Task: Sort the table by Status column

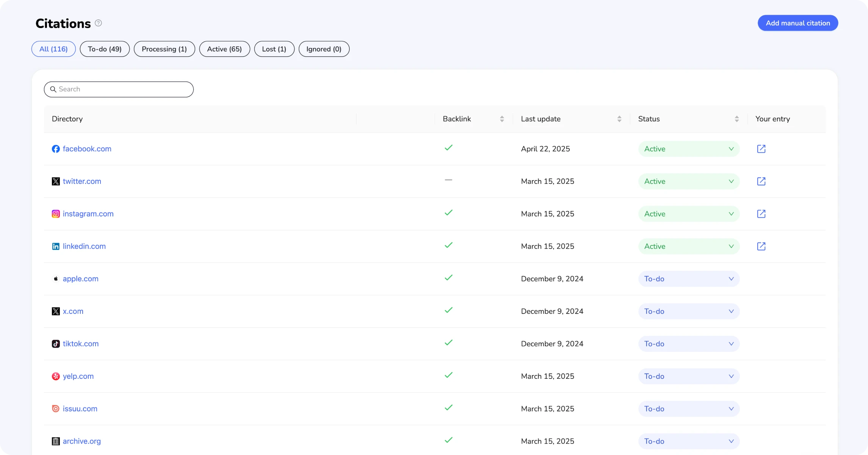Action: click(737, 119)
